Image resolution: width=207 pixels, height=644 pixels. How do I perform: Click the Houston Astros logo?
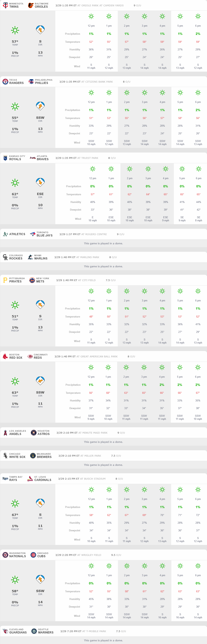[34, 432]
